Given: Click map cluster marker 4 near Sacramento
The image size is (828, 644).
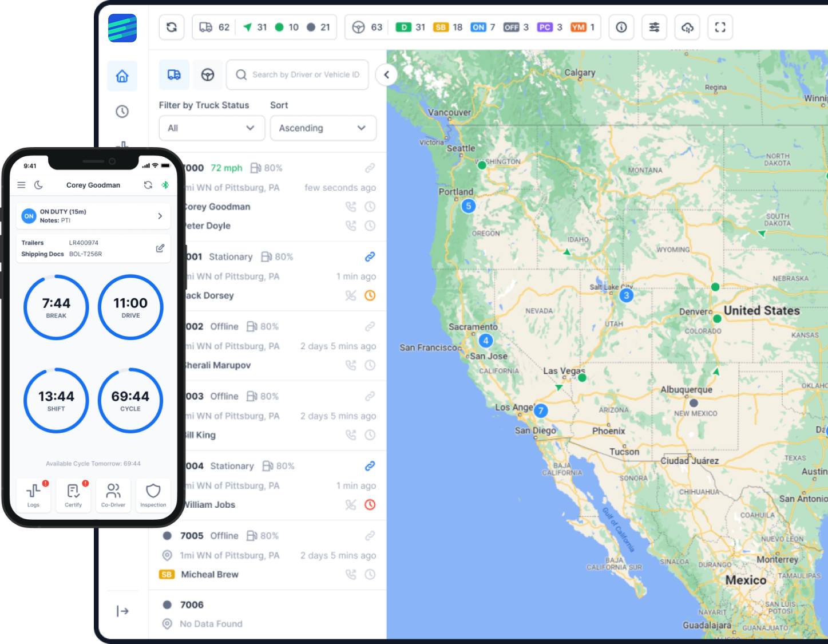Looking at the screenshot, I should coord(486,341).
